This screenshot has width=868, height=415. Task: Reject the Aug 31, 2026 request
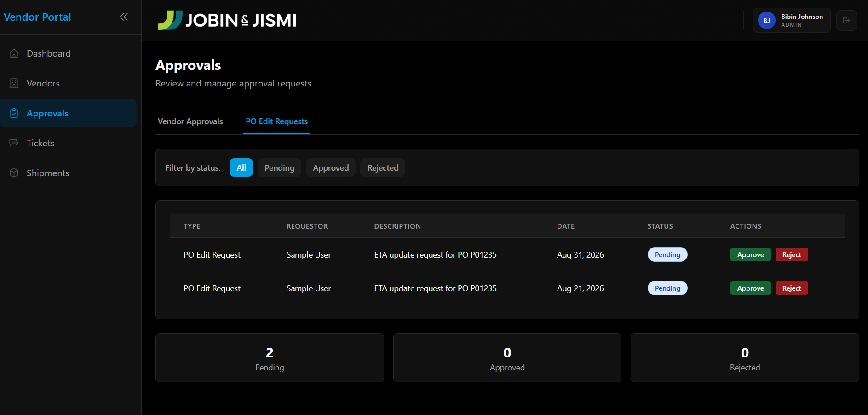click(792, 255)
